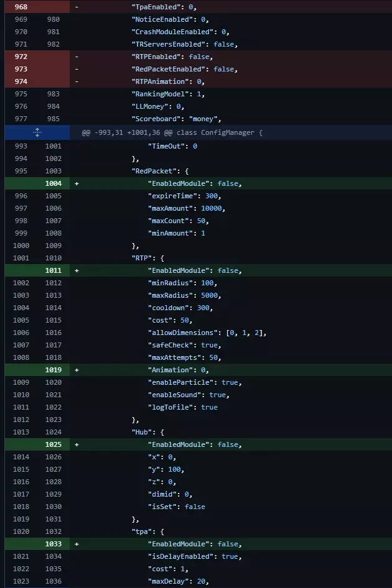Select the line '"minRadius": 100,'
The width and height of the screenshot is (392, 588).
tap(182, 282)
